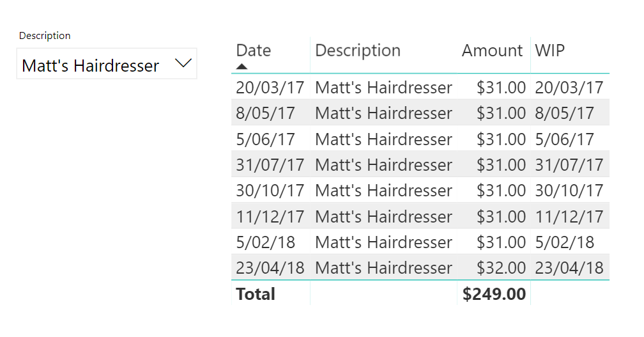The image size is (644, 337).
Task: Click the 5/02/18 WIP cell
Action: 564,242
